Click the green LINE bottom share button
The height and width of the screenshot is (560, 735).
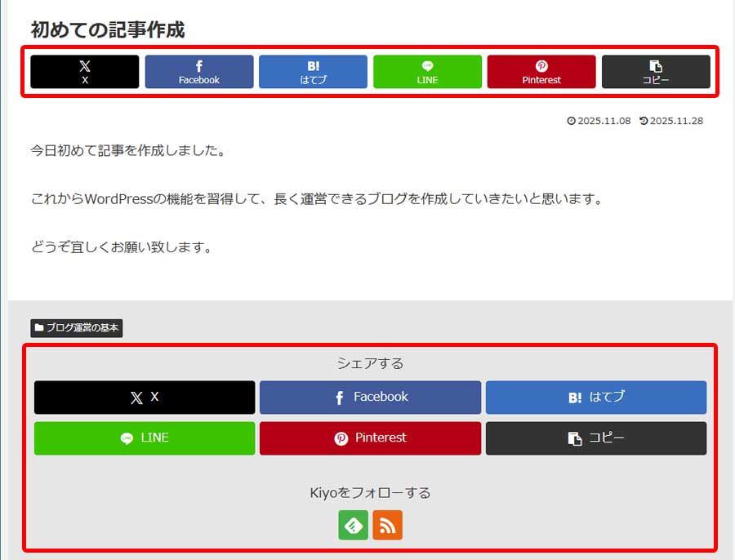coord(145,438)
